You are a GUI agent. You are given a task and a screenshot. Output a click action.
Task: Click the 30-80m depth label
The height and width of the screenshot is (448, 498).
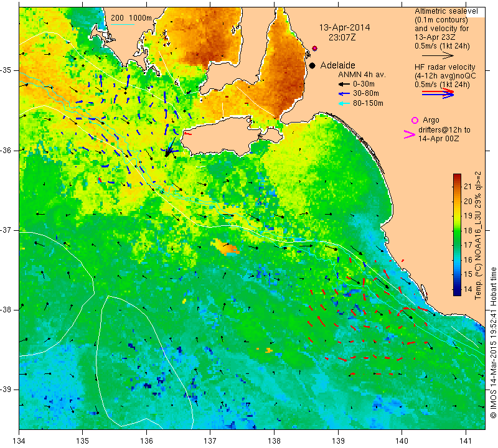pos(366,94)
